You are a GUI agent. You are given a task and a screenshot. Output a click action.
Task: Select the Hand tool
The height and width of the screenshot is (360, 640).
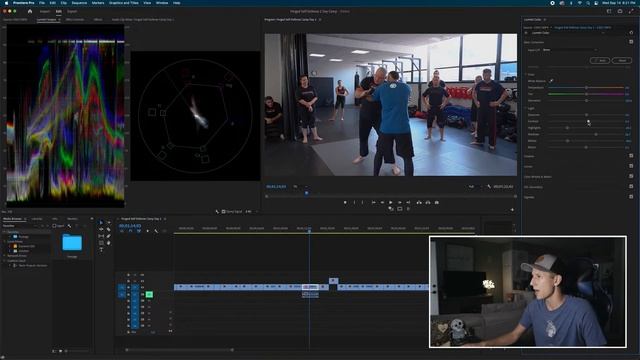[x=109, y=243]
